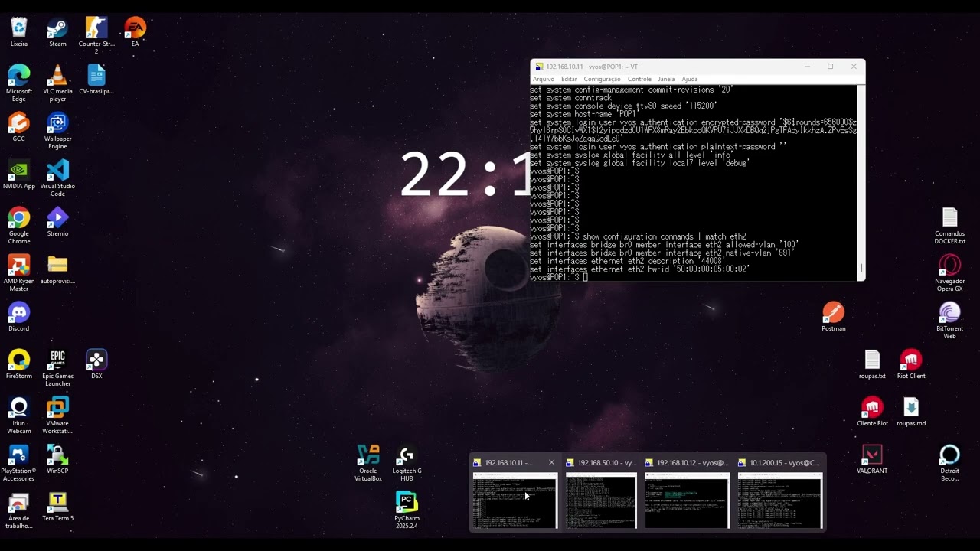Screen dimensions: 980x551
Task: Select the Navegador Opera GX icon
Action: pos(950,273)
